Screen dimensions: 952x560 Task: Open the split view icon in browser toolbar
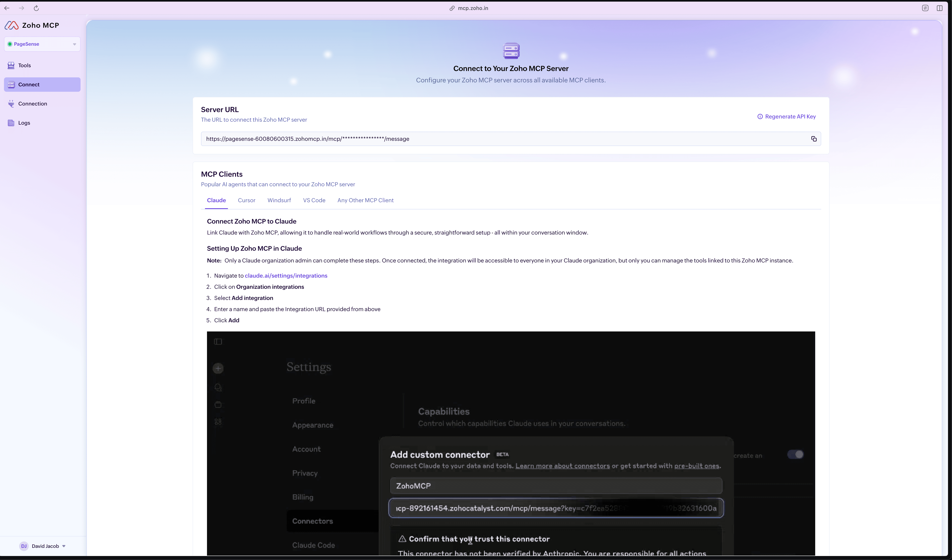coord(939,8)
